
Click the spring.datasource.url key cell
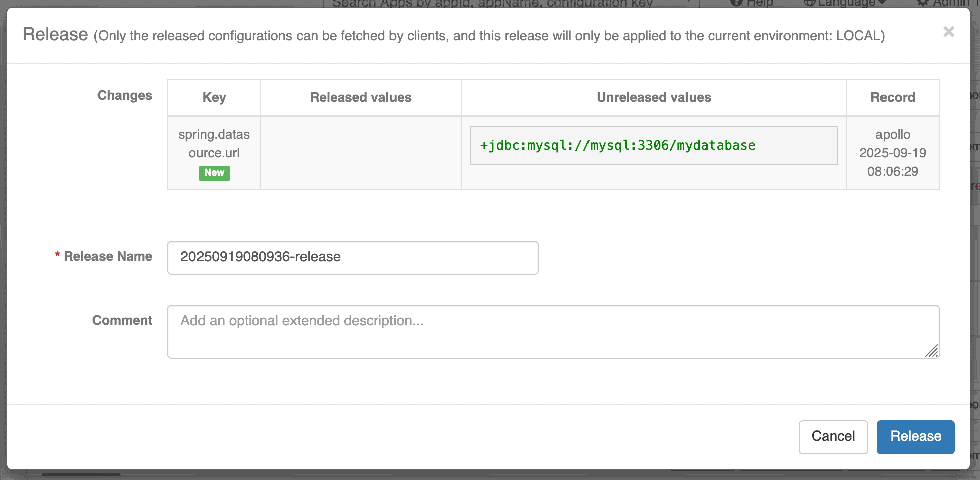pos(214,146)
